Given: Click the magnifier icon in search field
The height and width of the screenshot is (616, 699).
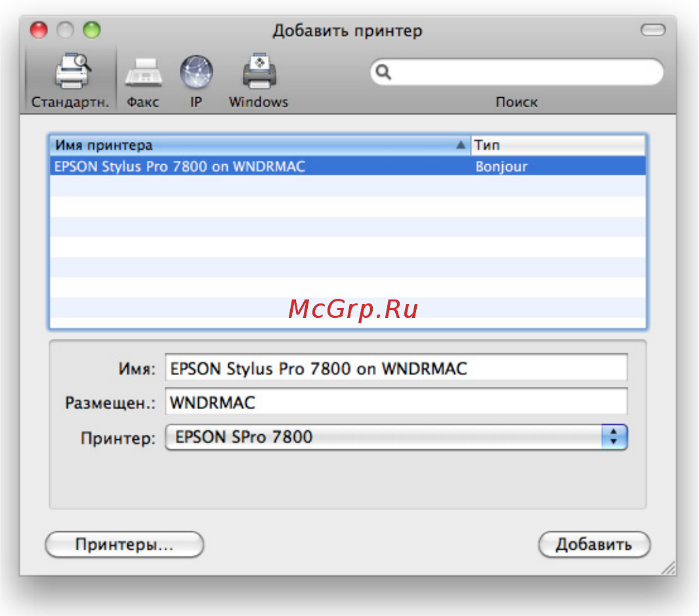Looking at the screenshot, I should tap(383, 72).
